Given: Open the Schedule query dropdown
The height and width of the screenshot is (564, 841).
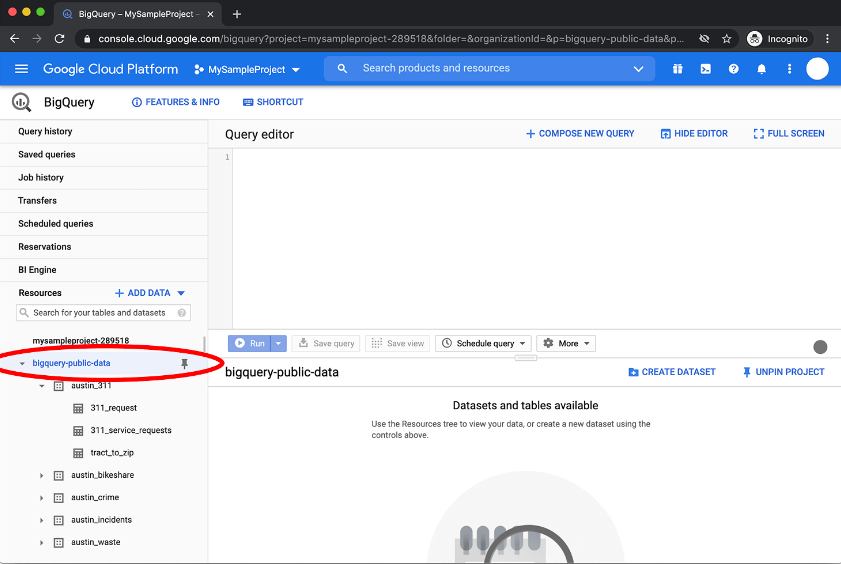Looking at the screenshot, I should pyautogui.click(x=483, y=344).
